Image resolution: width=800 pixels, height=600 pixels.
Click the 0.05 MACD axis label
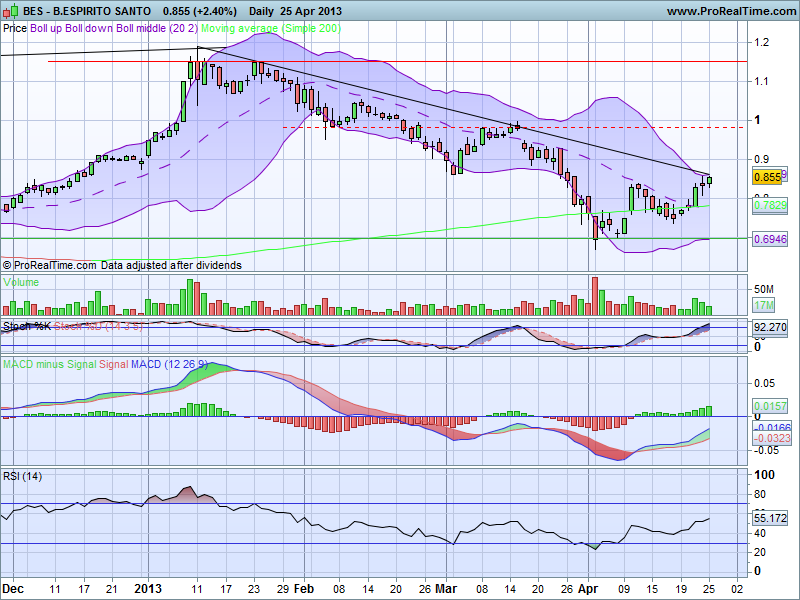click(x=764, y=383)
